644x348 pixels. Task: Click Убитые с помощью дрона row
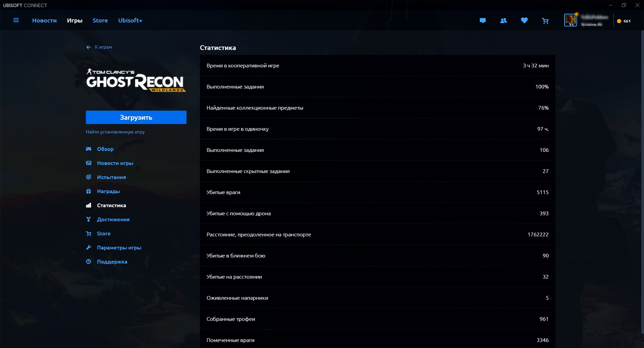coord(377,213)
